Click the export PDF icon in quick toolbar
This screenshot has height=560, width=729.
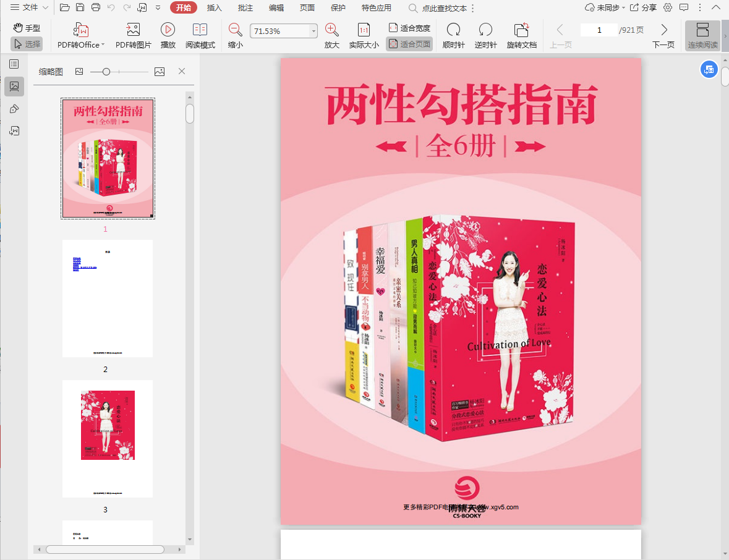(x=142, y=7)
